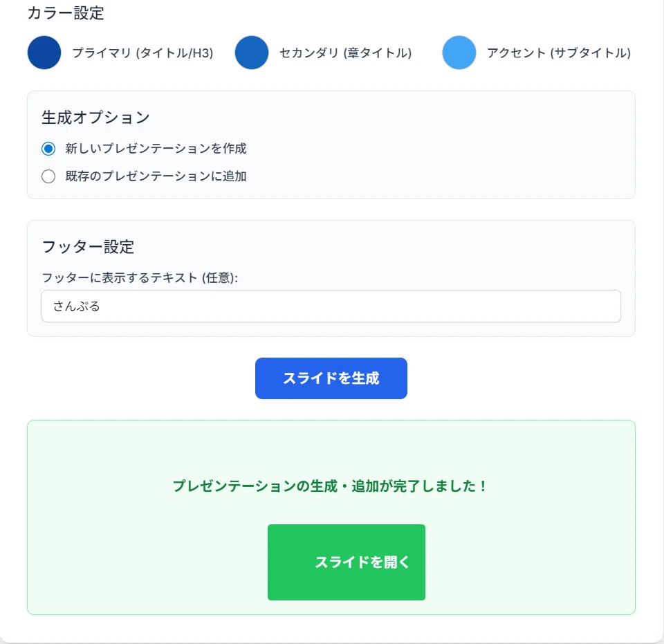Click the プライマリ (タイトル/H3) color label
The width and height of the screenshot is (664, 644).
click(142, 53)
